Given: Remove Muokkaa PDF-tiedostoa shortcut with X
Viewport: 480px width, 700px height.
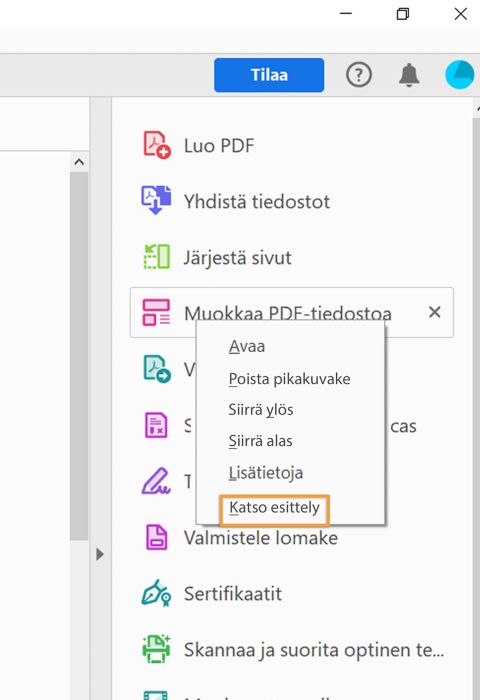Looking at the screenshot, I should (434, 312).
